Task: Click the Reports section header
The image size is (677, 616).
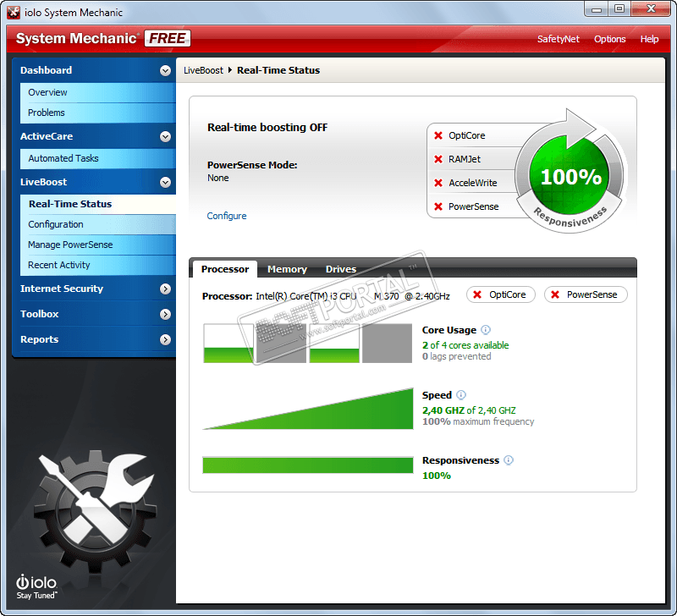Action: click(94, 339)
